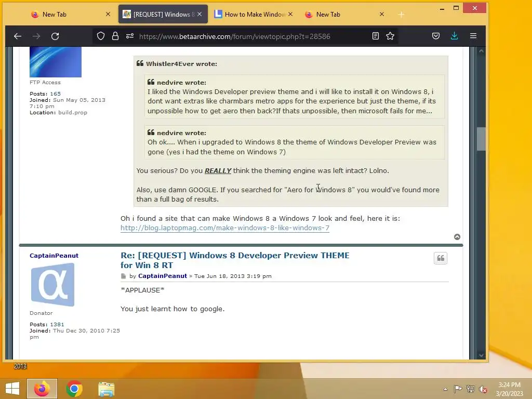Click the page scrollbar up arrow

[481, 51]
